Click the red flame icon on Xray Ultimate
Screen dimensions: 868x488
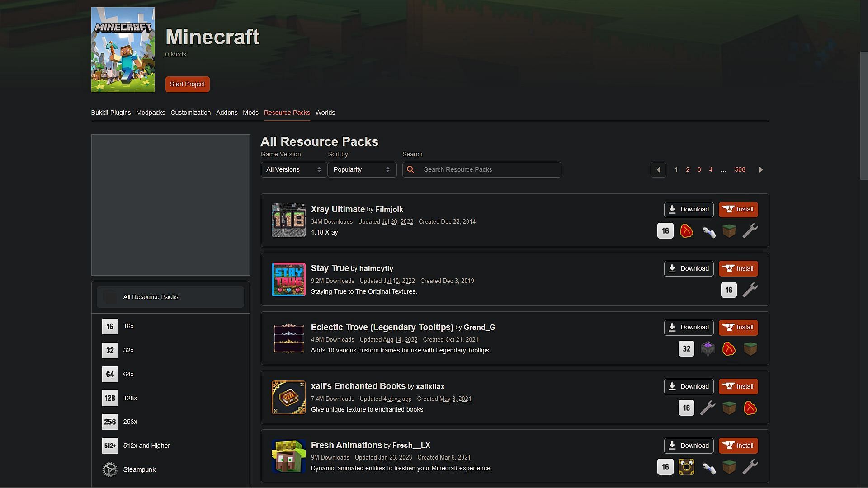coord(686,231)
